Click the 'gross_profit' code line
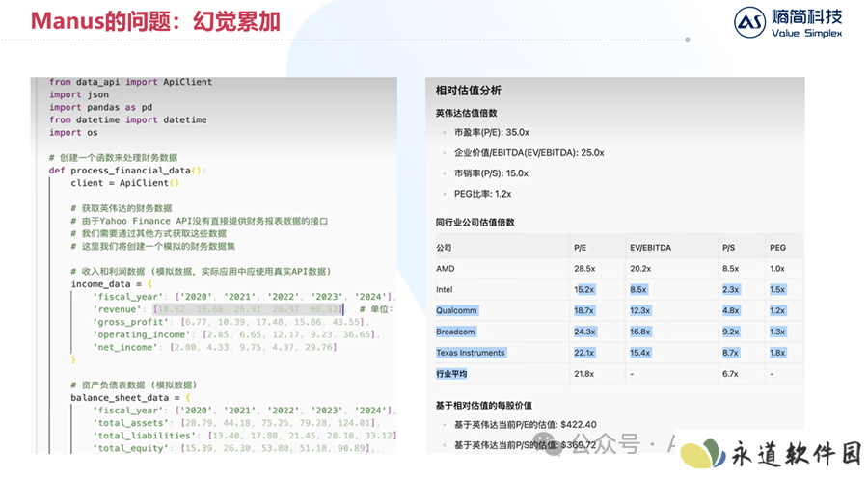 [231, 322]
